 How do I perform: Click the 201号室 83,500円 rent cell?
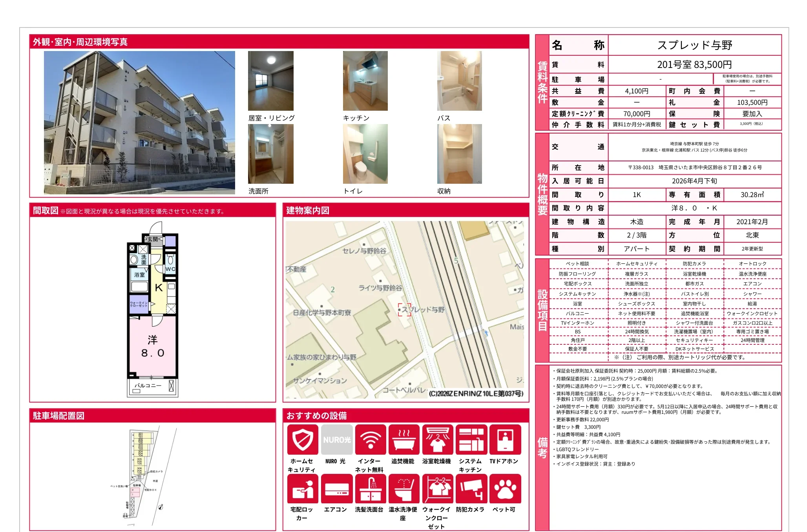click(x=694, y=64)
